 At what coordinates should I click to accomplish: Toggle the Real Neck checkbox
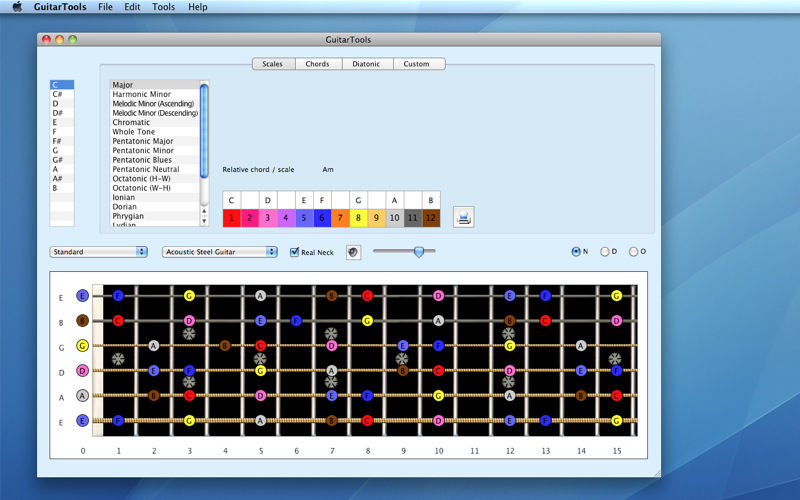(x=294, y=252)
